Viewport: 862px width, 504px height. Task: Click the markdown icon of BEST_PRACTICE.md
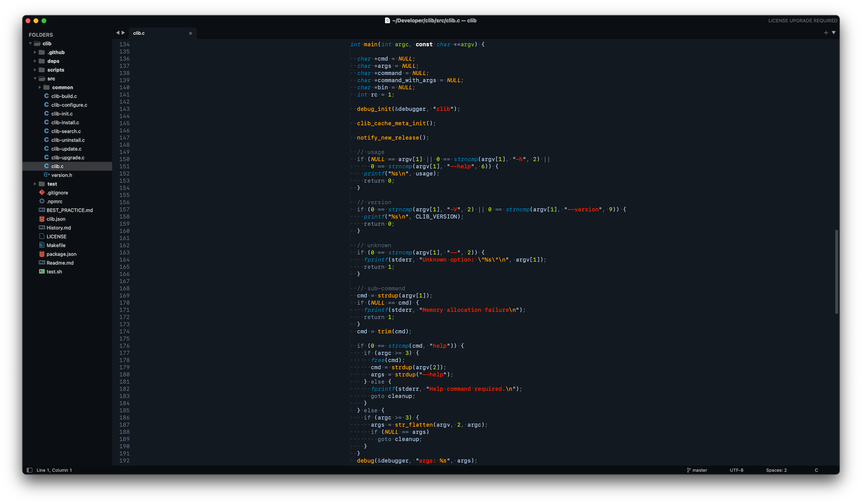pos(42,210)
